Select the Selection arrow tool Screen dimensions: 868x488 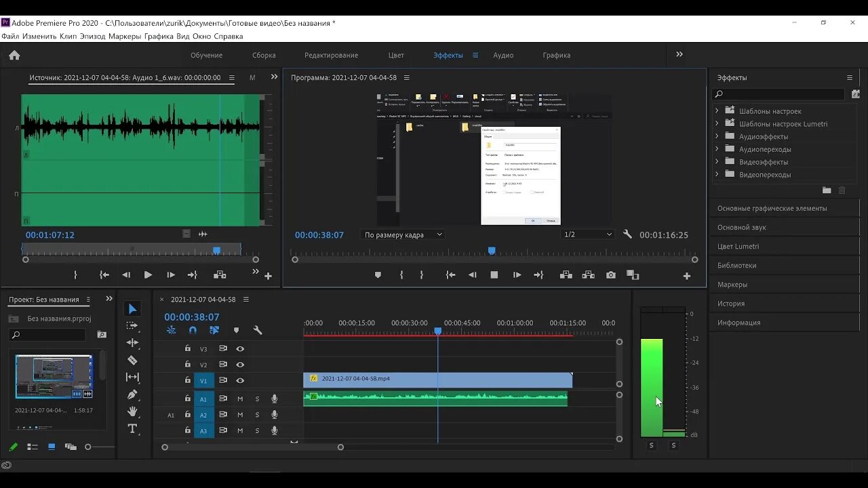(x=132, y=309)
